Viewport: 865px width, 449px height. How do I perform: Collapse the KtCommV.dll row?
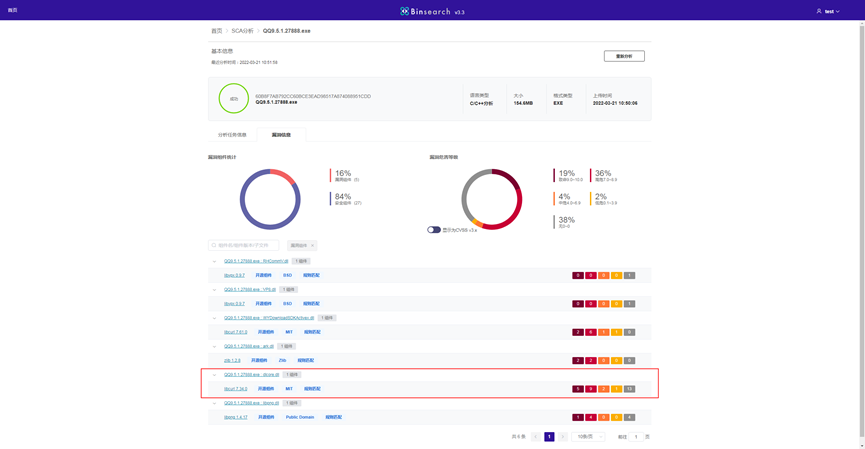click(x=214, y=261)
